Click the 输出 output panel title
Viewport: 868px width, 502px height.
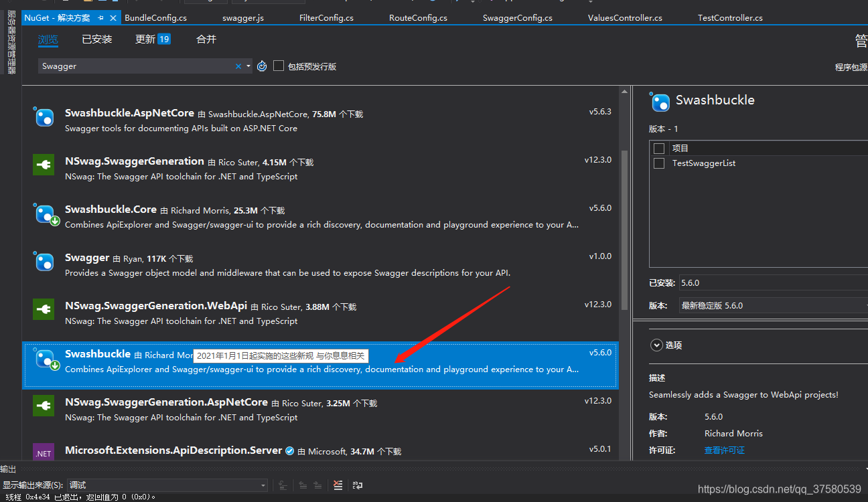8,469
